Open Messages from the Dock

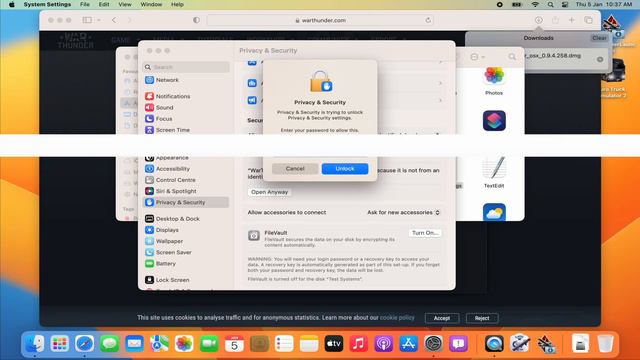click(x=109, y=344)
